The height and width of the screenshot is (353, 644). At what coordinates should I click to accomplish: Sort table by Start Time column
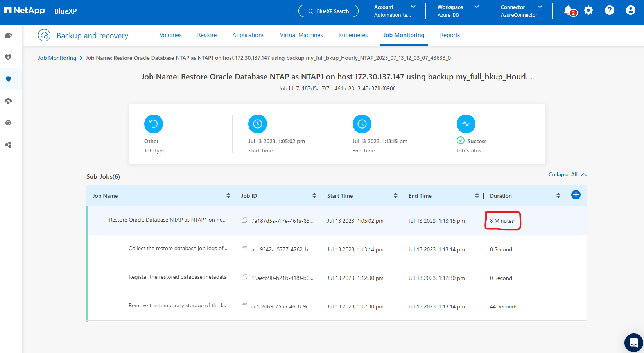point(395,196)
